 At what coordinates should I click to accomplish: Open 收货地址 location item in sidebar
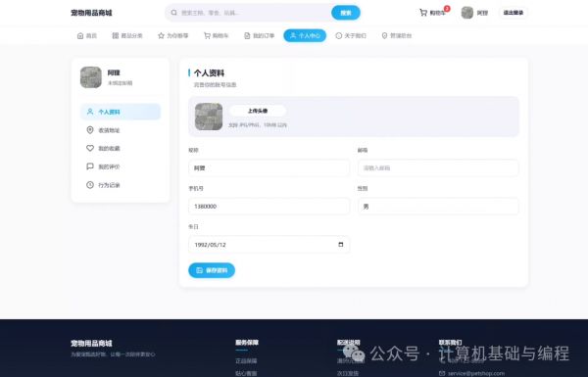[121, 130]
